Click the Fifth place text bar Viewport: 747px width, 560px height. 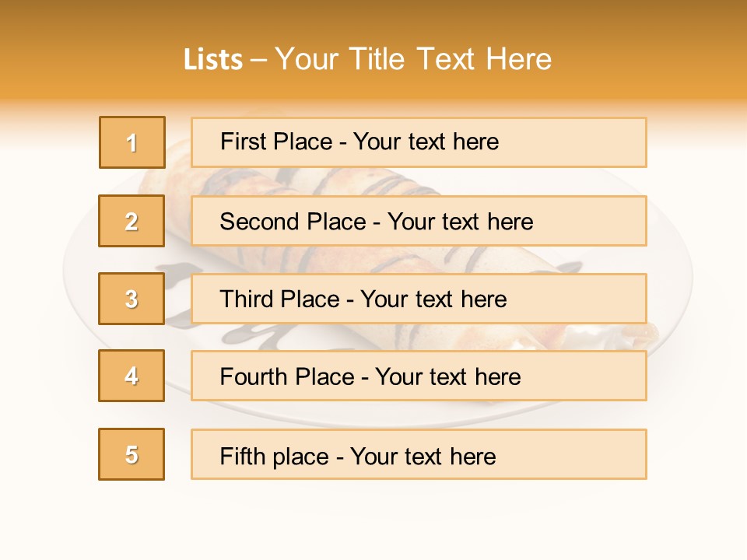(x=419, y=455)
